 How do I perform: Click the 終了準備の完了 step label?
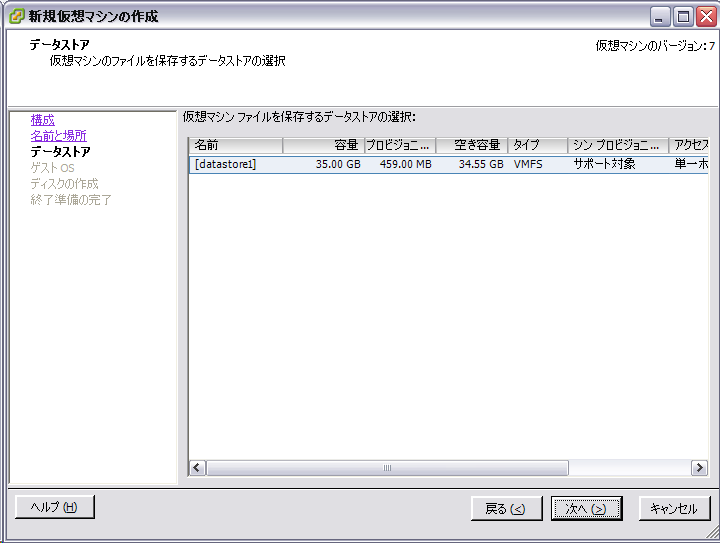[71, 200]
